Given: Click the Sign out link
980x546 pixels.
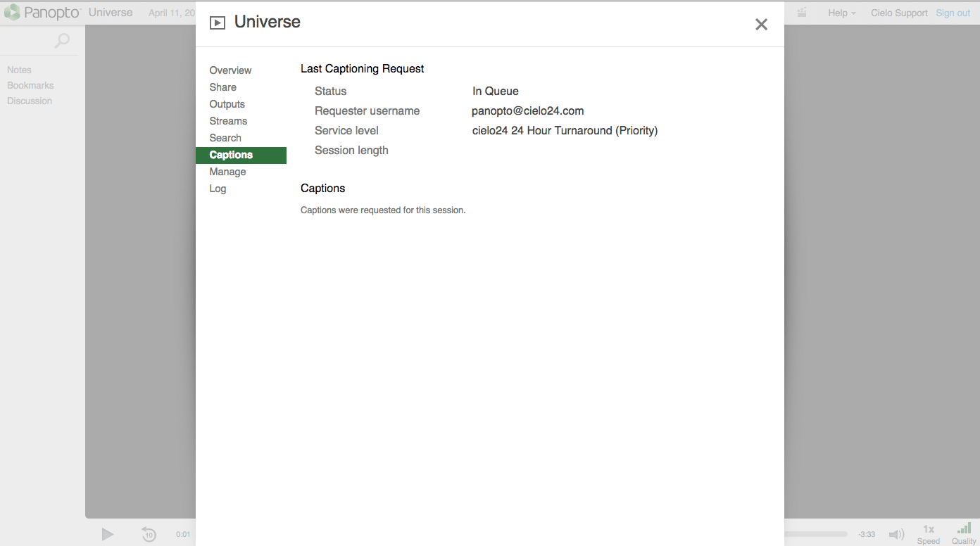Looking at the screenshot, I should (953, 13).
